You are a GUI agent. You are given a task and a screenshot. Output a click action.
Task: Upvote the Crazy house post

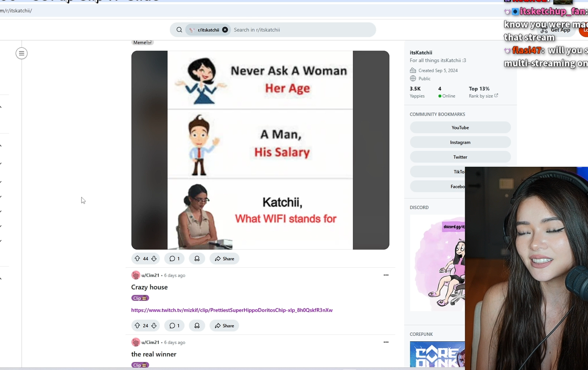pyautogui.click(x=137, y=326)
